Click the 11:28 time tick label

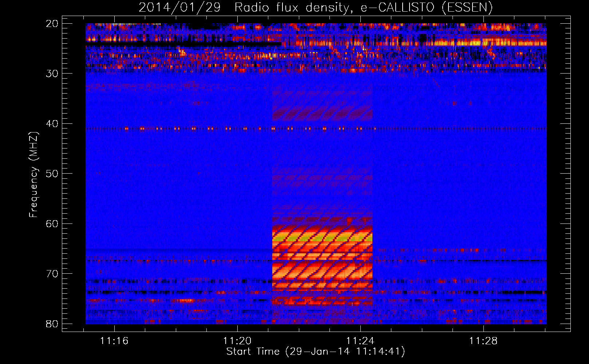tap(483, 341)
